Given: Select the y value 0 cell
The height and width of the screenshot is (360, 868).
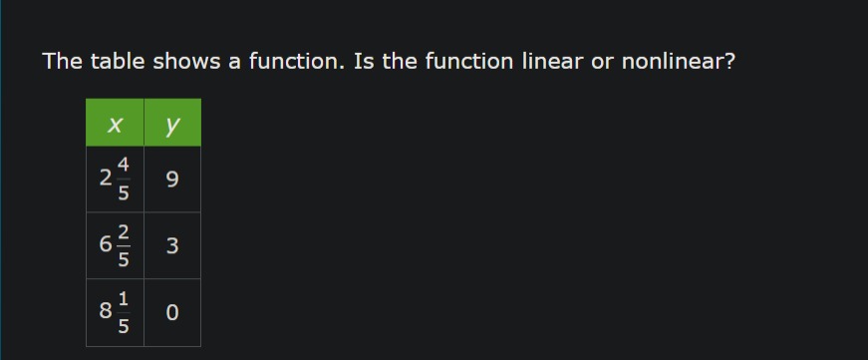Looking at the screenshot, I should 172,312.
